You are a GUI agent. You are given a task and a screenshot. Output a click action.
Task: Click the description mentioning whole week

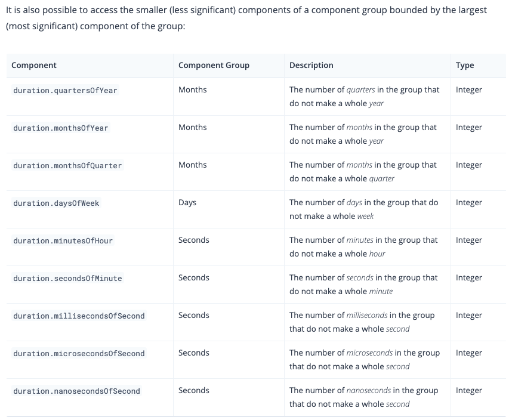[x=363, y=209]
